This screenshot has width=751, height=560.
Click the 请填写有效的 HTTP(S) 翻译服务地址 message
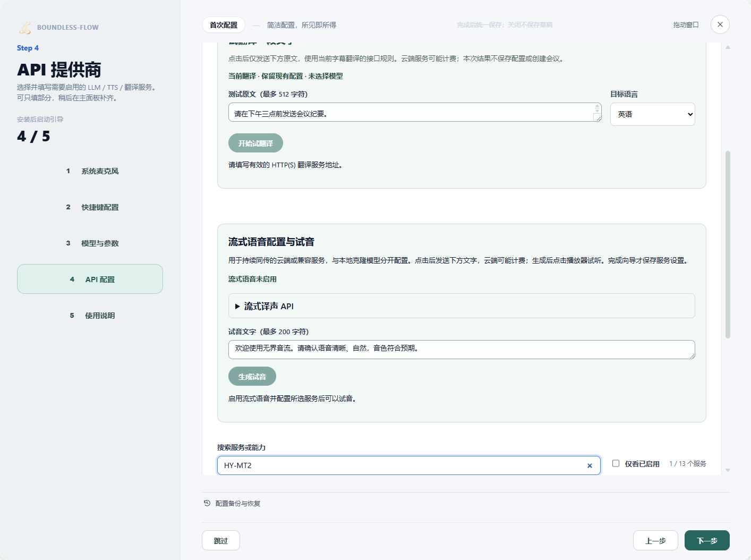pos(286,165)
